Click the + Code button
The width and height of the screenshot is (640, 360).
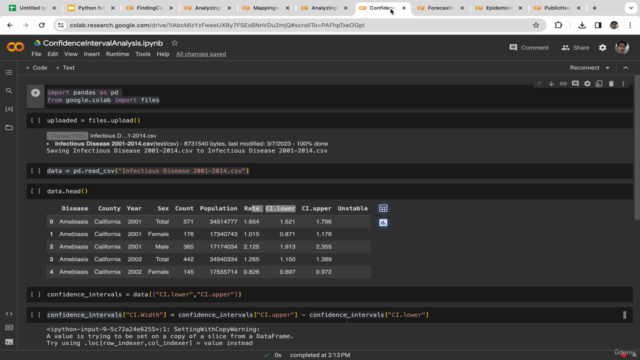coord(36,68)
